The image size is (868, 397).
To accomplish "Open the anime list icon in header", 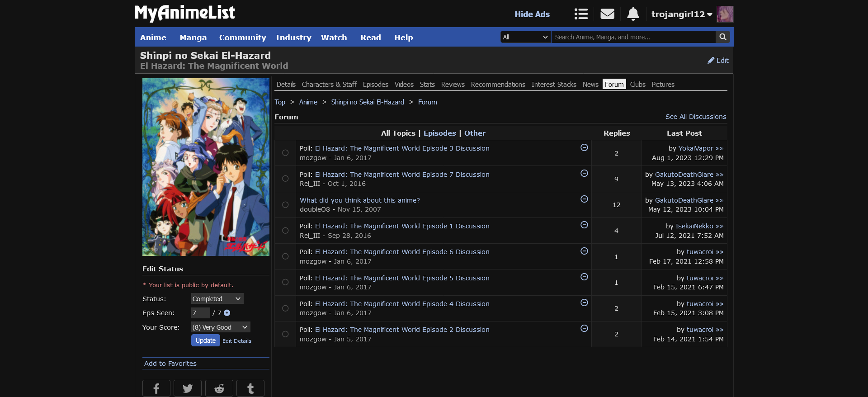I will pos(581,14).
